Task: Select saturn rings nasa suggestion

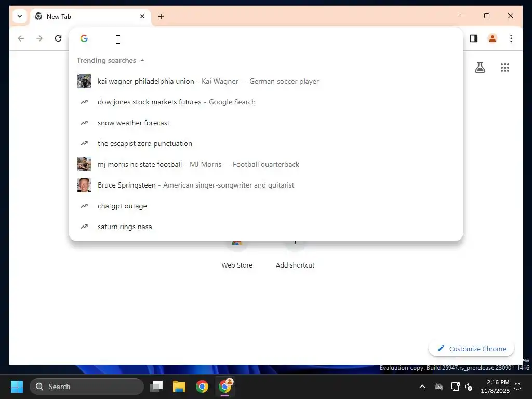Action: [266, 227]
